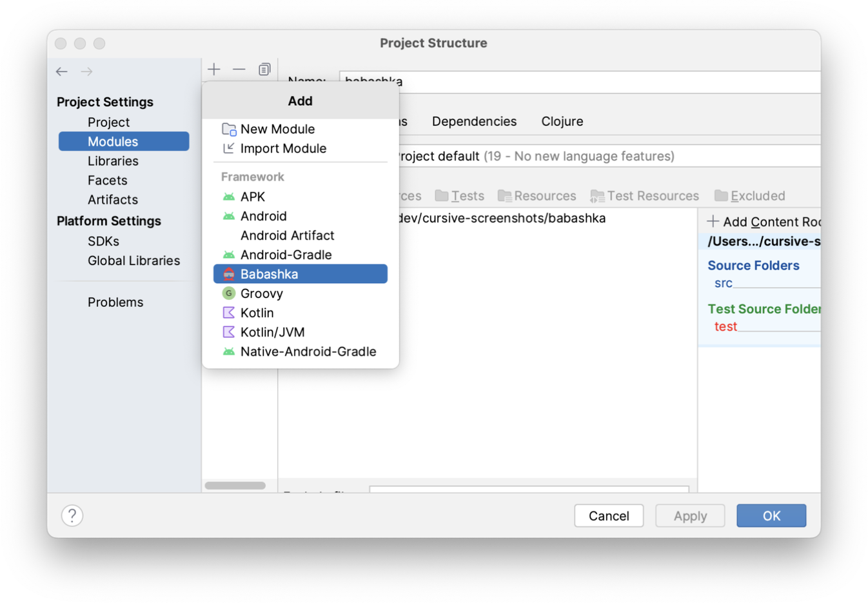This screenshot has height=603, width=868.
Task: Click the Excluded folder icon
Action: 721,195
